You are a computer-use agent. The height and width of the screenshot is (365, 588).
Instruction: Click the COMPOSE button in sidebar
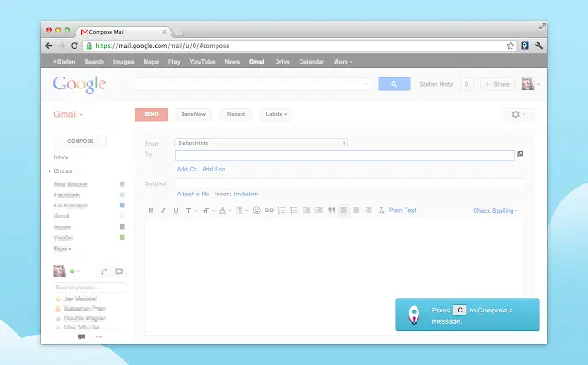tap(80, 141)
